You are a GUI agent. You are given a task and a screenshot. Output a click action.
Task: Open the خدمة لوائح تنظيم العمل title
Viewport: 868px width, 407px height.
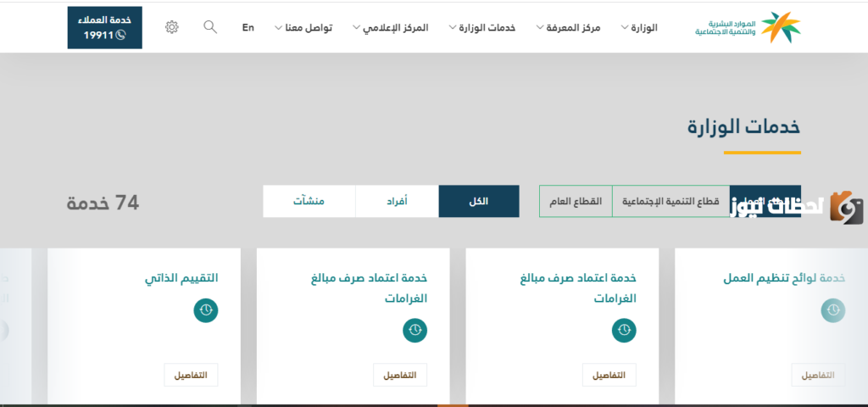[784, 278]
